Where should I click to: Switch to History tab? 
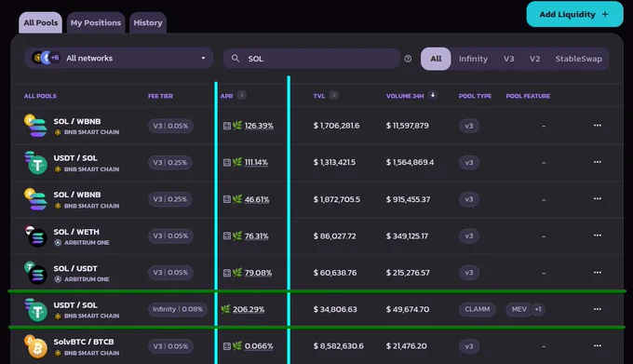[148, 22]
